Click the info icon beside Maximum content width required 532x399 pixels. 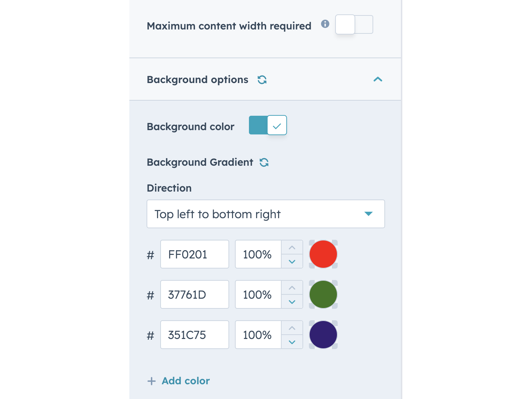pos(325,24)
